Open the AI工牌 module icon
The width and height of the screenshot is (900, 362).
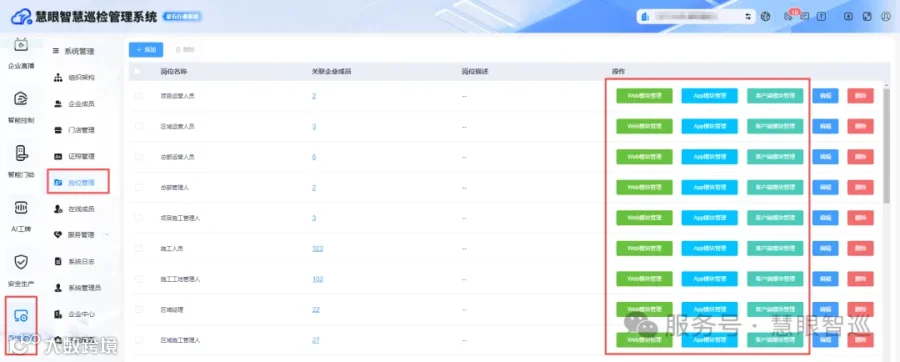(x=21, y=208)
